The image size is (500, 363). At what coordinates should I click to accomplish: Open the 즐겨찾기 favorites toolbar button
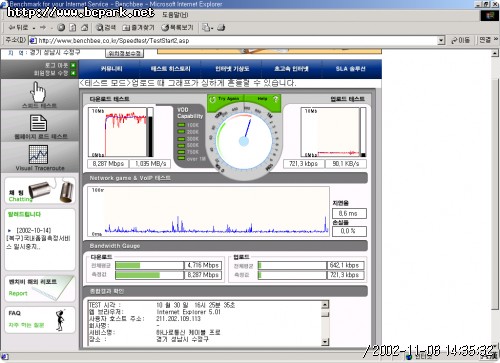click(138, 28)
